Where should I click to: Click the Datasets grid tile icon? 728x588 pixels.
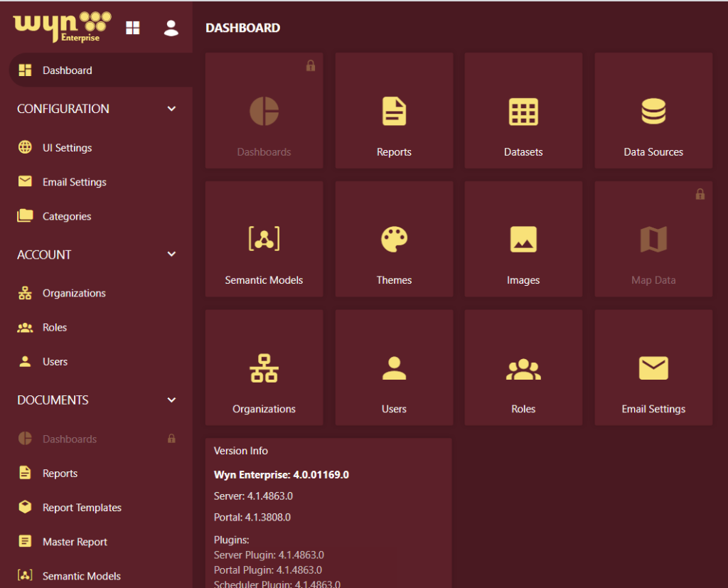pyautogui.click(x=523, y=112)
